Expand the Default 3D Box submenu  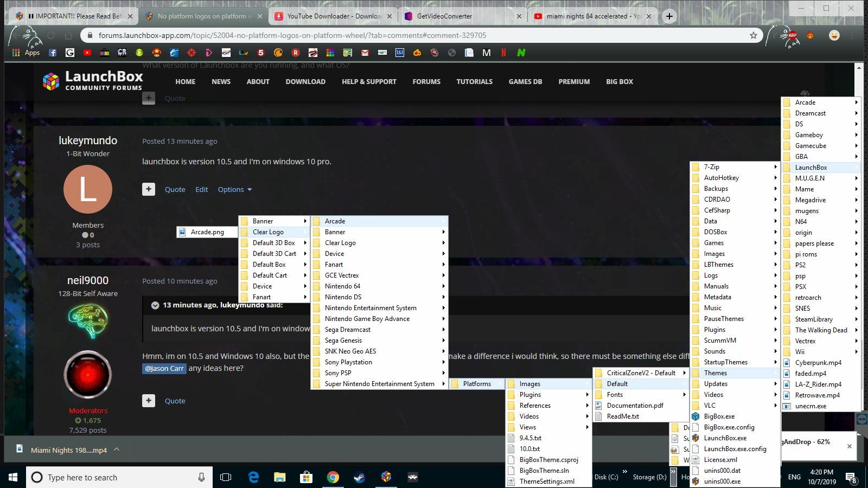click(274, 243)
